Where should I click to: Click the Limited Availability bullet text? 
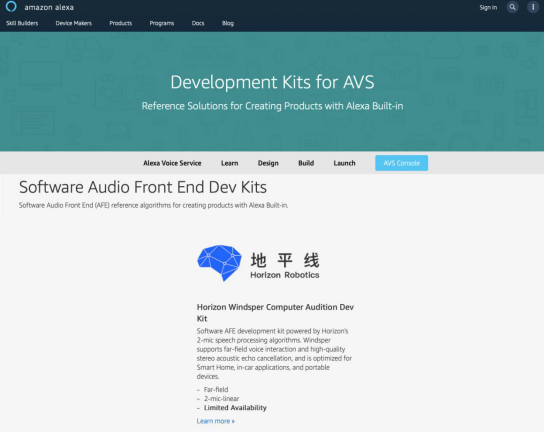235,408
